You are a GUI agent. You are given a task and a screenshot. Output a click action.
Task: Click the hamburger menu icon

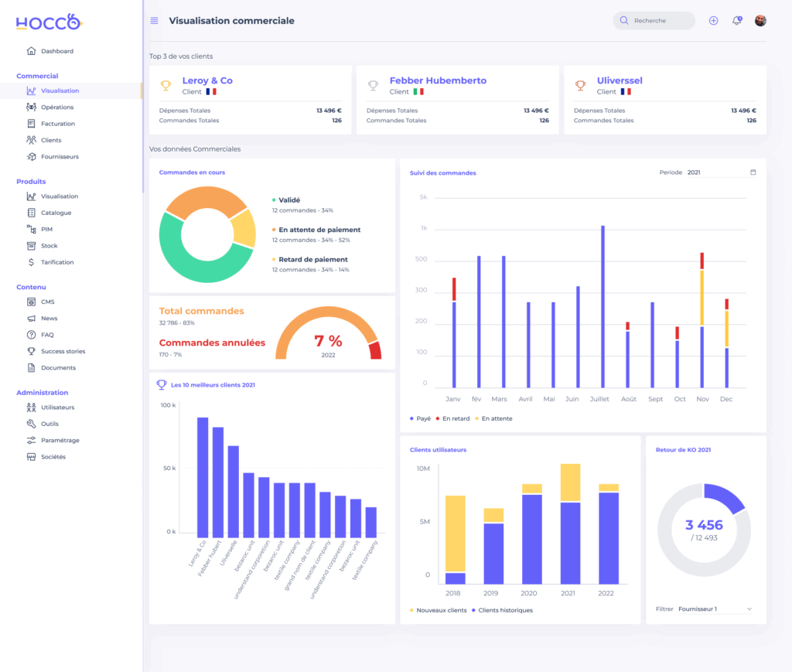coord(154,21)
